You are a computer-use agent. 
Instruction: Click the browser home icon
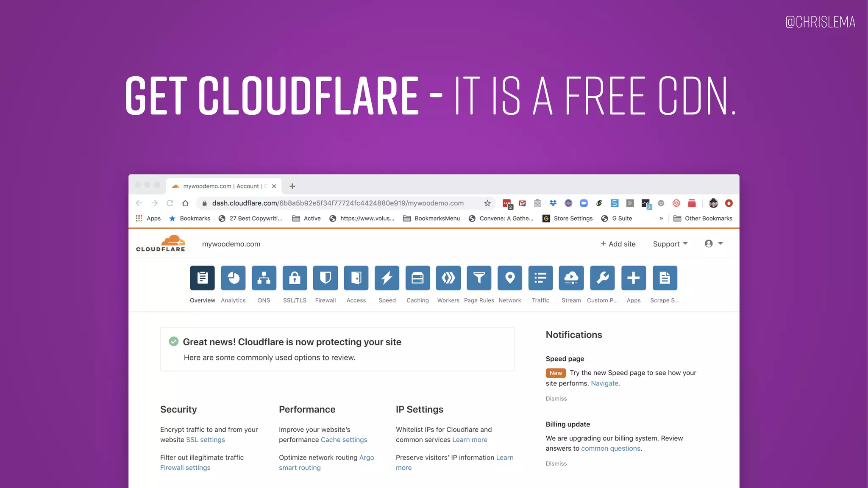click(x=185, y=203)
